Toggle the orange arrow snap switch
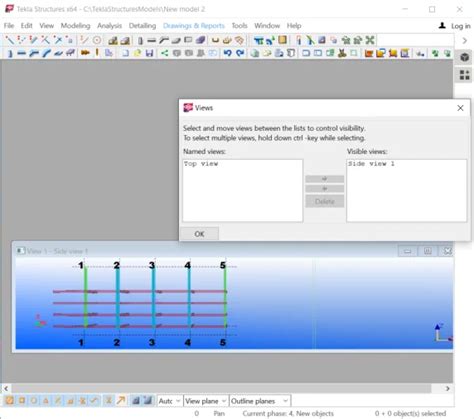Image resolution: width=474 pixels, height=419 pixels. [121, 401]
